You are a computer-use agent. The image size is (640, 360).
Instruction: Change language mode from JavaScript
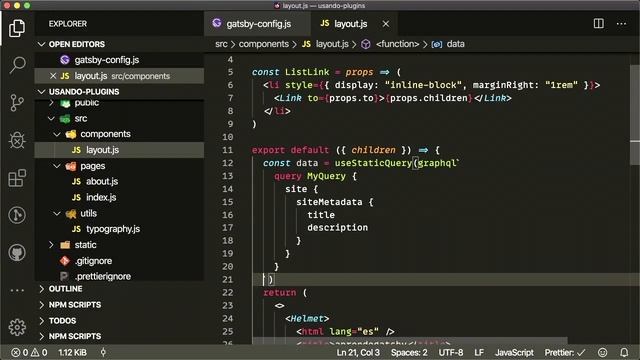[514, 352]
